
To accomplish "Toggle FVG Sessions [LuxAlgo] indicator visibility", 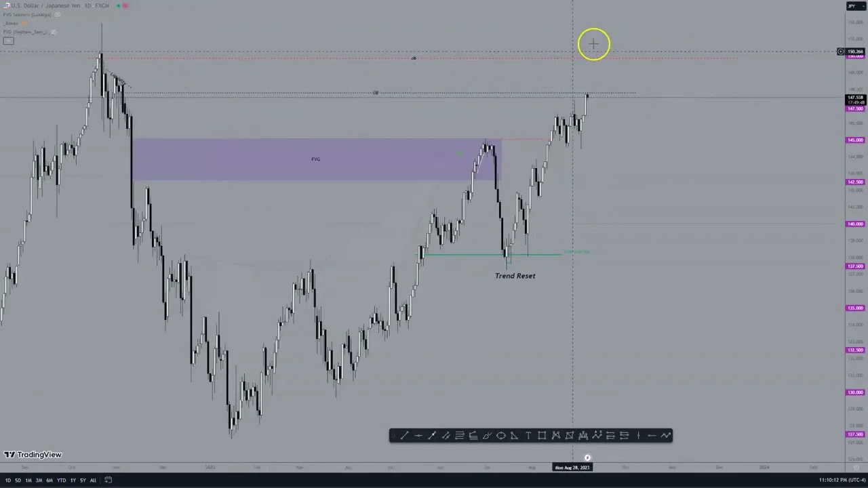I will tap(57, 14).
